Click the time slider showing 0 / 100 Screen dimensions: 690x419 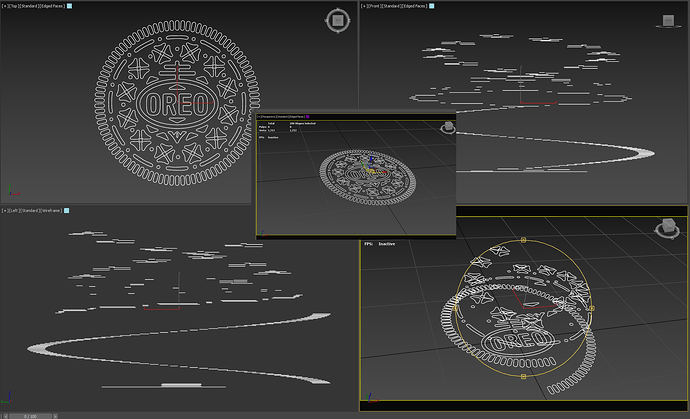pyautogui.click(x=30, y=416)
